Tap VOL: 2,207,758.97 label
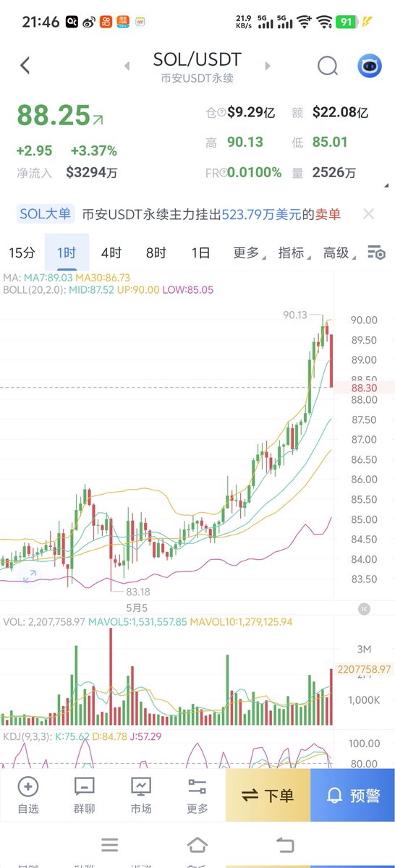 [43, 621]
